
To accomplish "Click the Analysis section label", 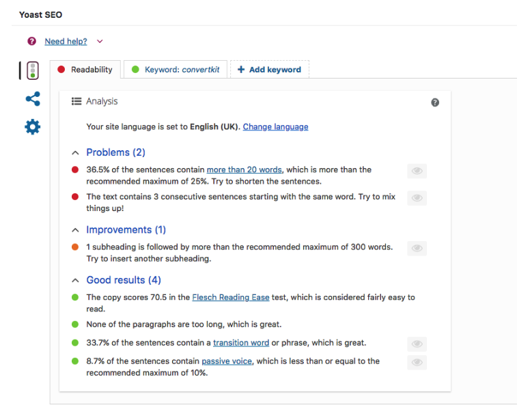I will (x=102, y=101).
